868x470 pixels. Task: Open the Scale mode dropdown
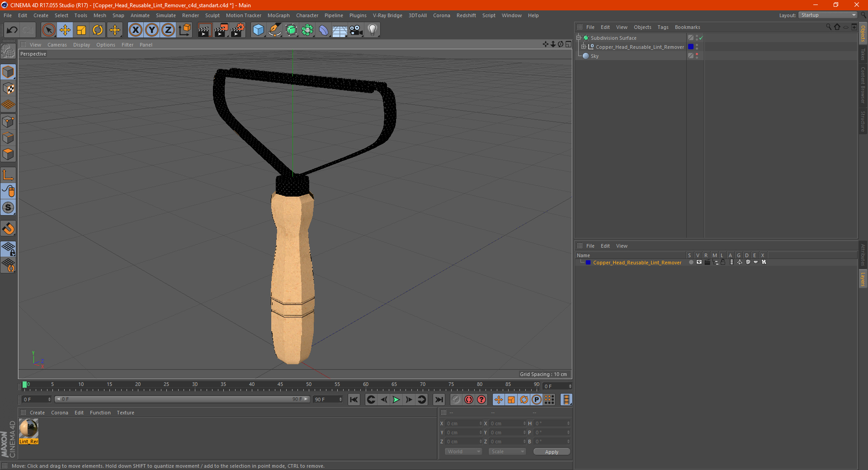pos(507,451)
